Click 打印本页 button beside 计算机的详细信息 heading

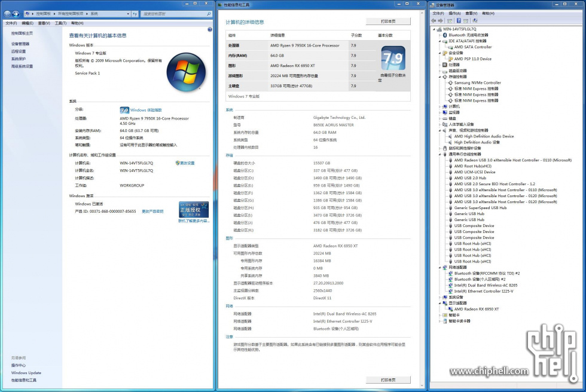(388, 22)
